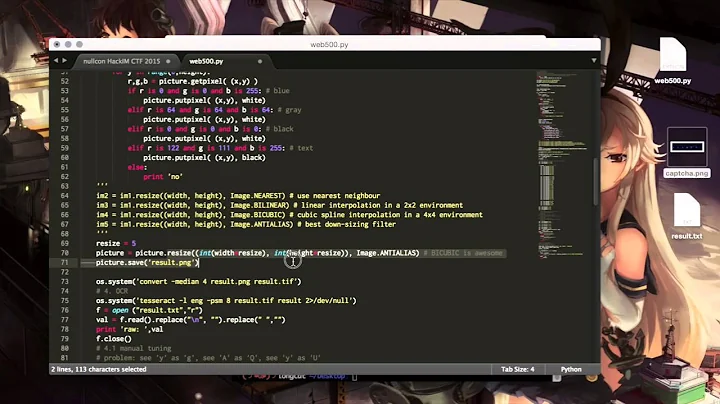The height and width of the screenshot is (404, 720).
Task: Click the im5 Image.ANTIALIAS resize line
Action: [x=246, y=224]
